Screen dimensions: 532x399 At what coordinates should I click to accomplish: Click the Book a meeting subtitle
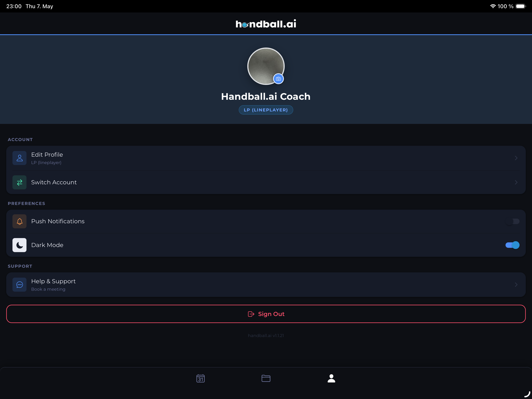48,289
